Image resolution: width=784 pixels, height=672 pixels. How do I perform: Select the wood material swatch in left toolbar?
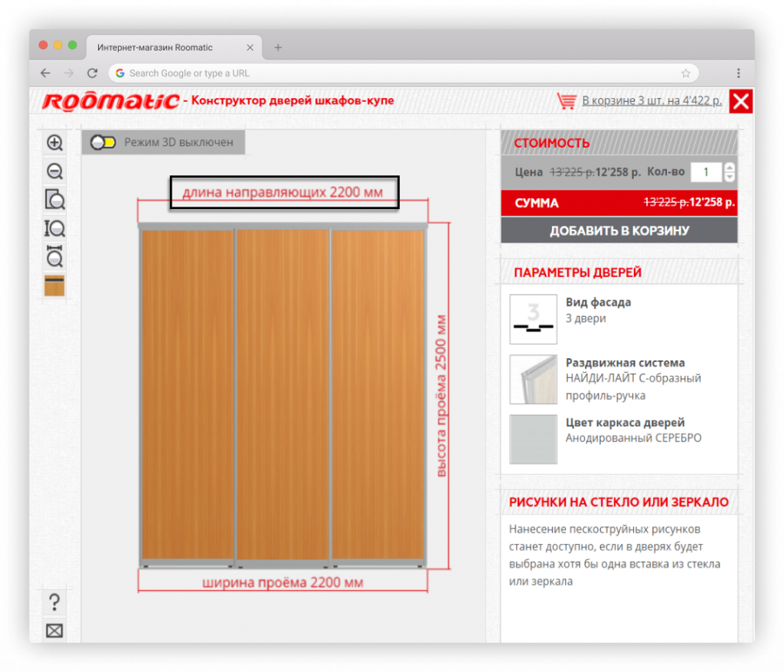[54, 285]
